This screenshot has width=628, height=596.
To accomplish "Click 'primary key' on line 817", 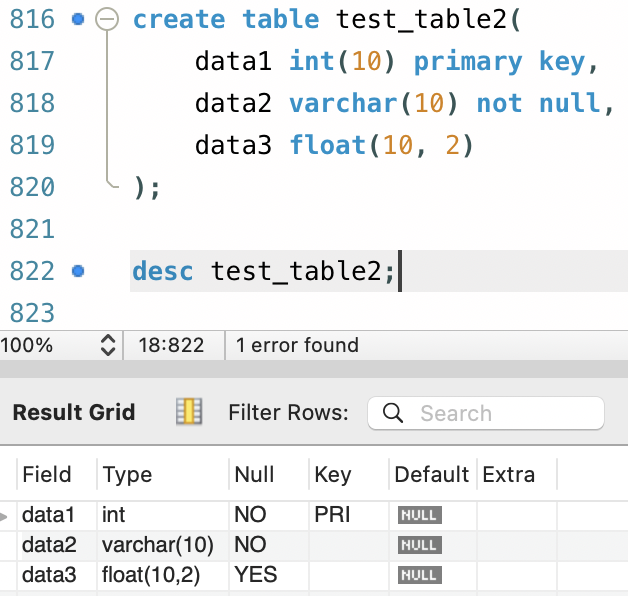I will [x=499, y=62].
